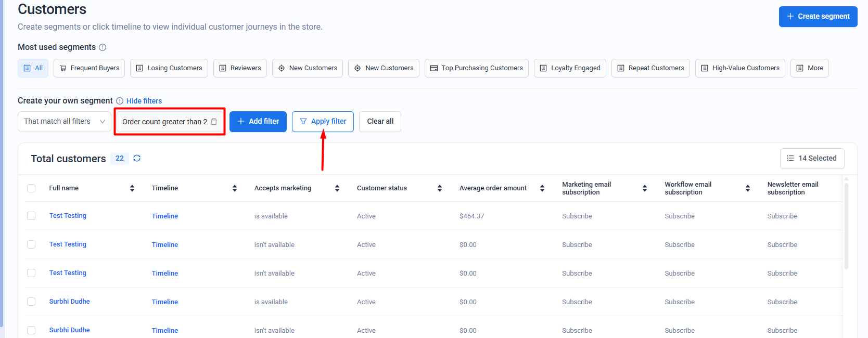The width and height of the screenshot is (868, 338).
Task: Delete the Order count filter via trash icon
Action: coord(214,122)
